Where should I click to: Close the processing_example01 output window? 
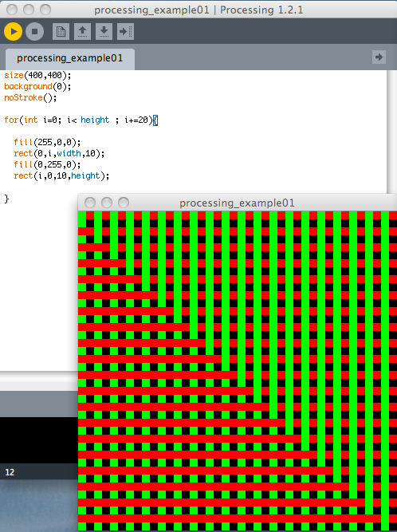click(x=90, y=203)
